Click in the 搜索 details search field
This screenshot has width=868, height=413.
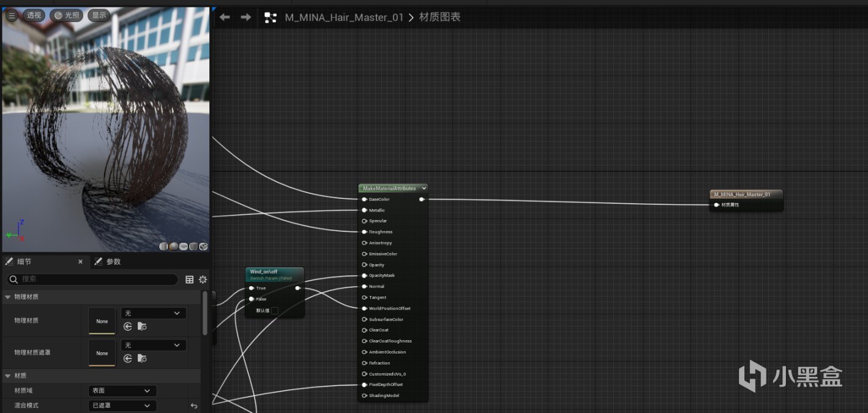pyautogui.click(x=92, y=279)
